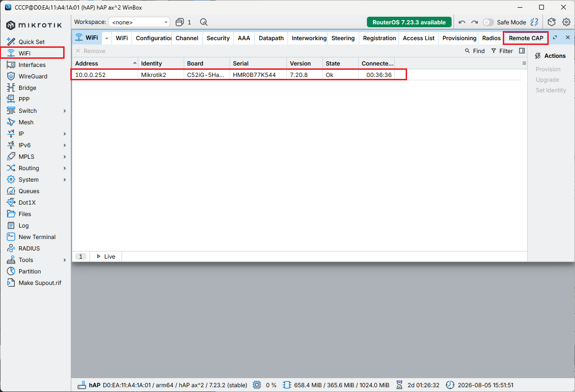This screenshot has height=392, width=575.
Task: Click the undo arrow in toolbar
Action: tap(462, 22)
